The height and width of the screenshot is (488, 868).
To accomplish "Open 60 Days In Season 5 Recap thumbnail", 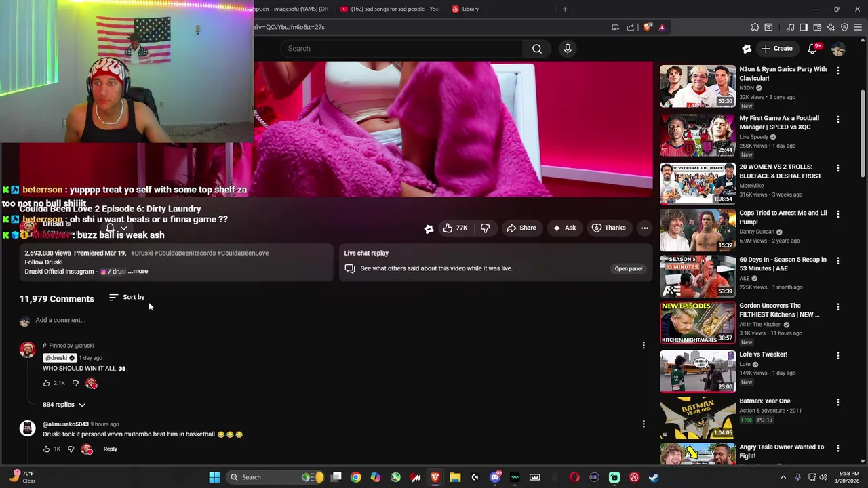I will click(x=698, y=277).
